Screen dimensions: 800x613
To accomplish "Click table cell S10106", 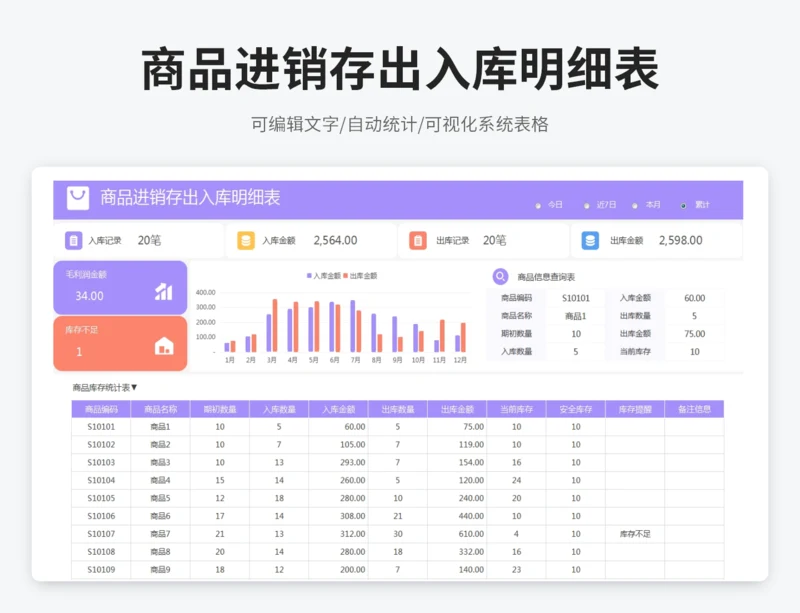I will click(101, 516).
